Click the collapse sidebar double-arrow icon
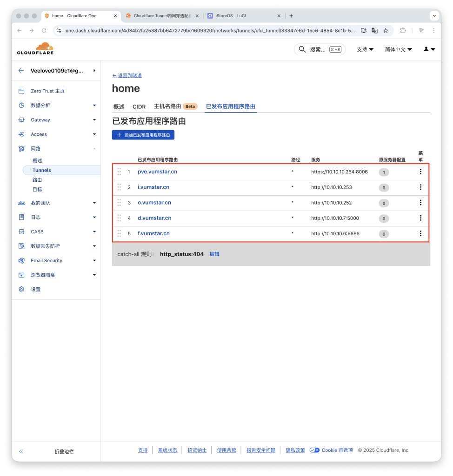Screen dimensions: 453x476 [21, 451]
